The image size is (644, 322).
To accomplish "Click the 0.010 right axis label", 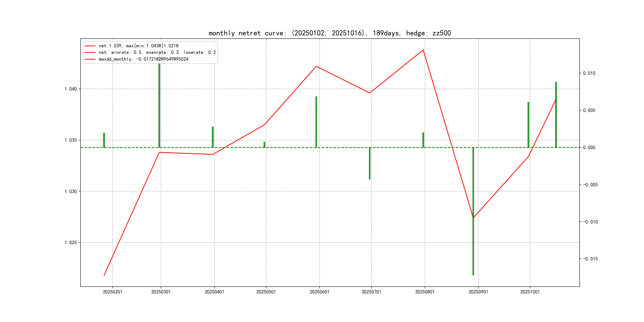I will click(x=589, y=73).
